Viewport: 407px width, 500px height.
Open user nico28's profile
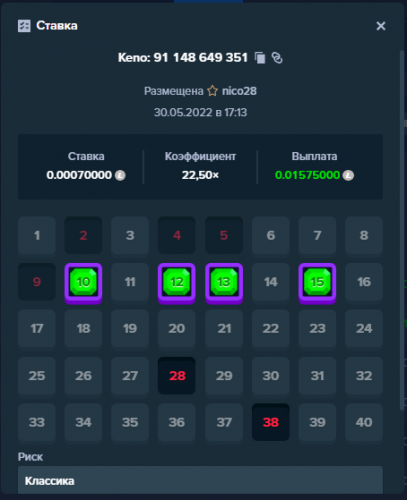[x=239, y=91]
